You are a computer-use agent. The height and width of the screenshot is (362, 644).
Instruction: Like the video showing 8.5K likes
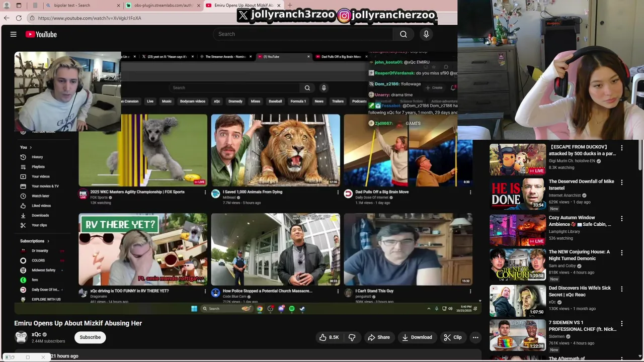click(x=329, y=337)
